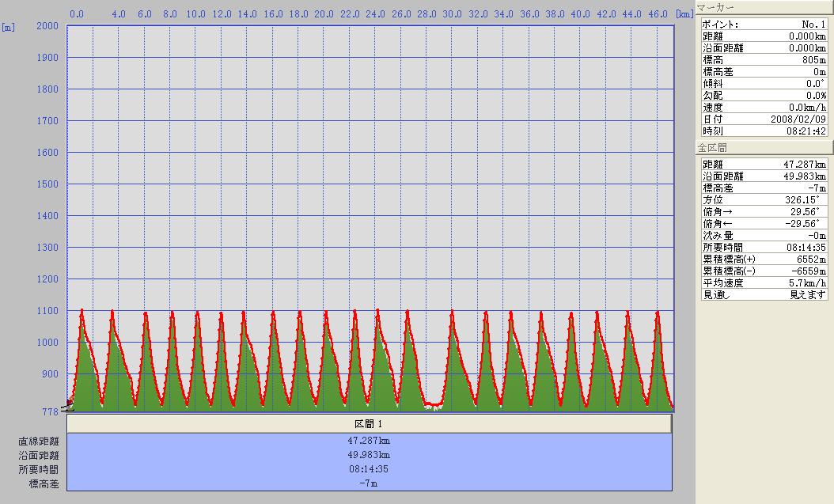The width and height of the screenshot is (834, 504).
Task: Click the 方位 value 326.15°
Action: [x=802, y=200]
